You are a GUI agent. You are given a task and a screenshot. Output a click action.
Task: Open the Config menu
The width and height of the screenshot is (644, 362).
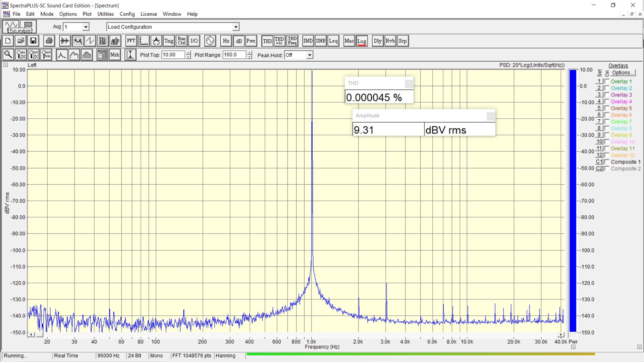[127, 14]
